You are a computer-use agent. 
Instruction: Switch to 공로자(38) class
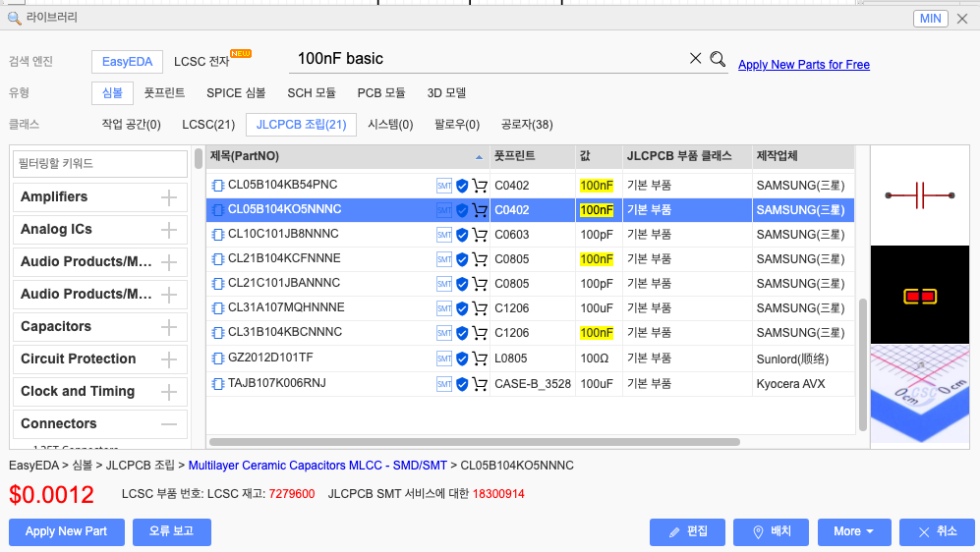(x=527, y=125)
